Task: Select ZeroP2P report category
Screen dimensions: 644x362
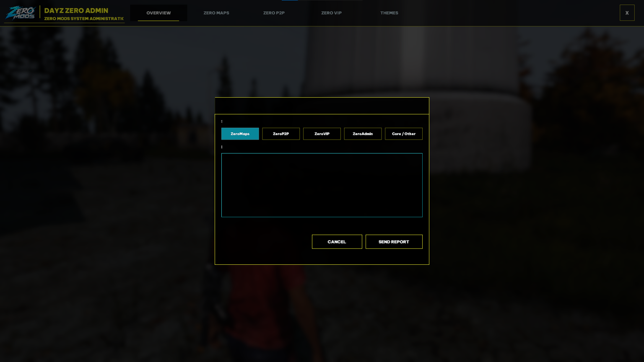Action: tap(281, 134)
